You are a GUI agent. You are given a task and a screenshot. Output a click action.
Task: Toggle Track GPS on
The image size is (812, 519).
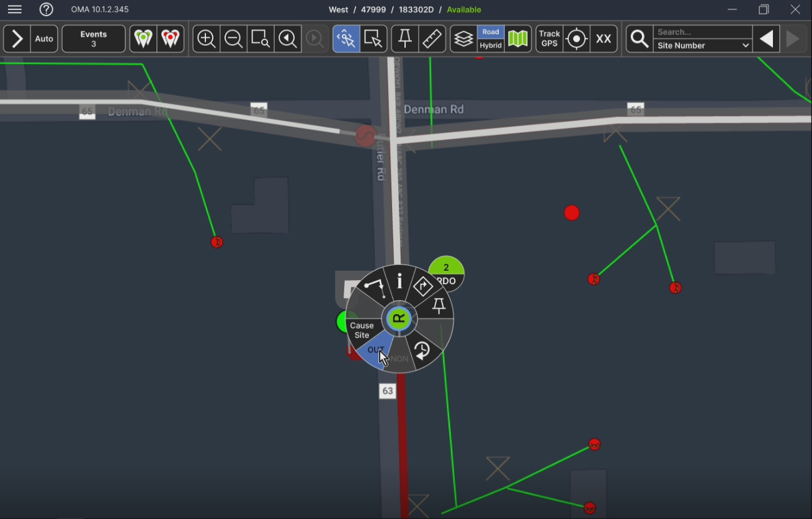coord(549,38)
